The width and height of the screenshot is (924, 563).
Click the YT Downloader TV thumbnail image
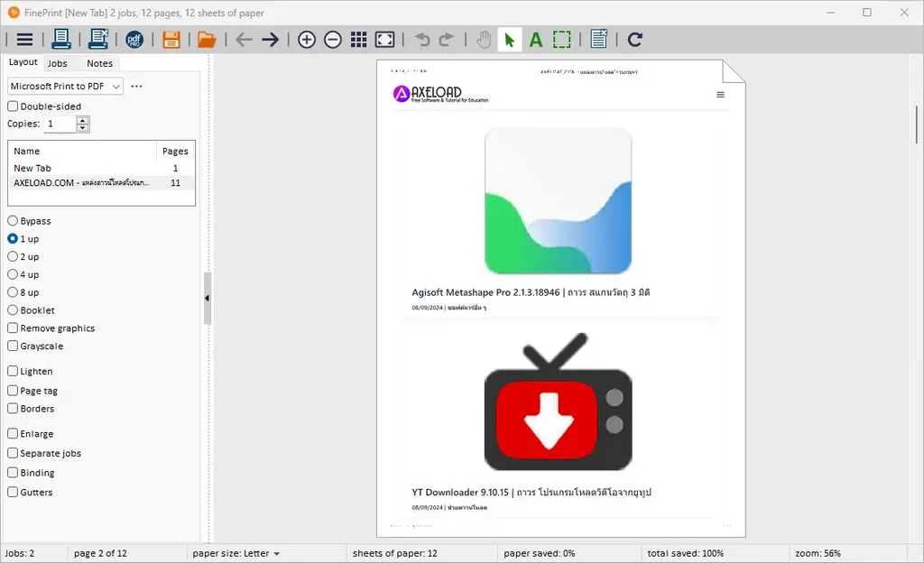[x=558, y=401]
